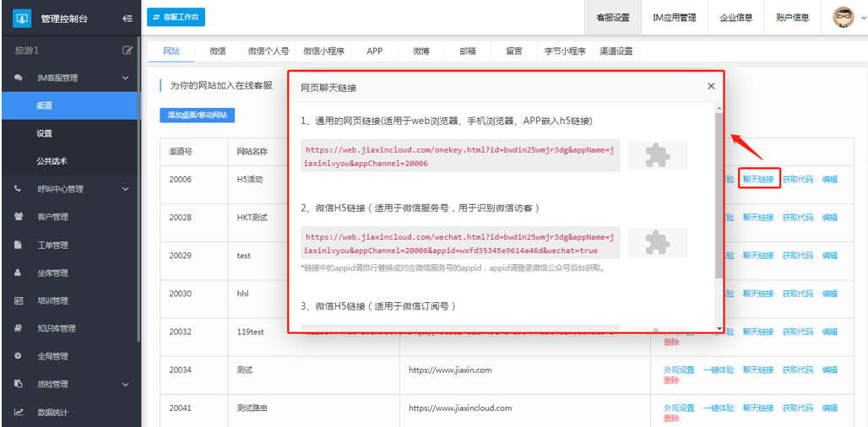Click the 添加桌面/移动网站 button
The image size is (868, 427).
coord(197,116)
